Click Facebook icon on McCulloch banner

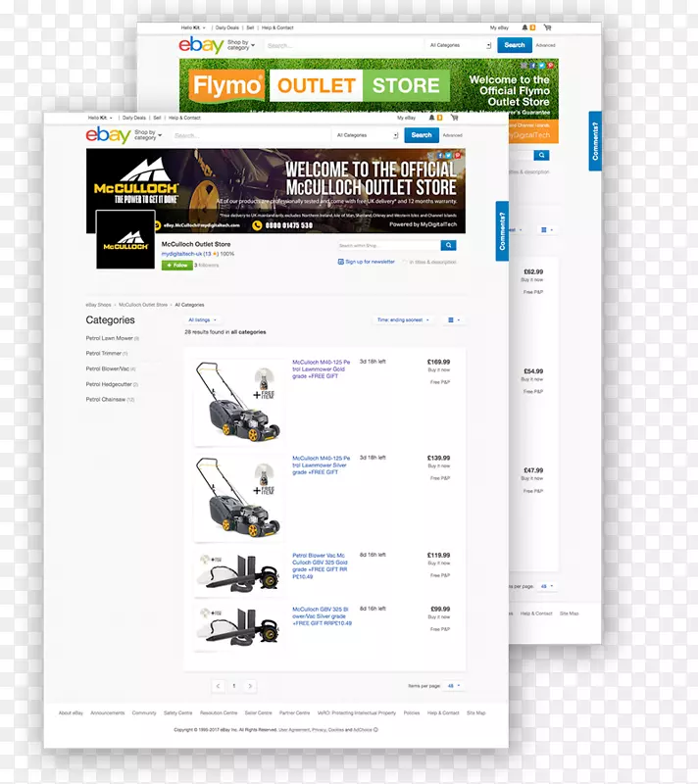tap(440, 156)
